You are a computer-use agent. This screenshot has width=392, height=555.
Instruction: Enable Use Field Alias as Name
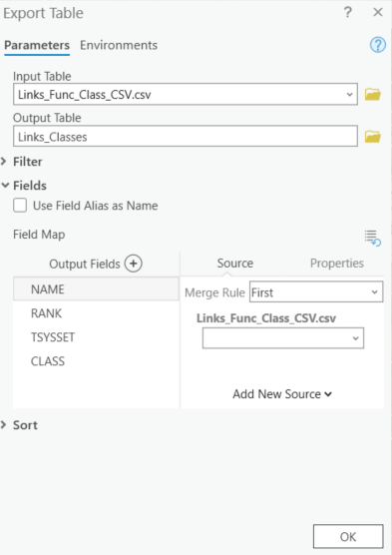20,206
